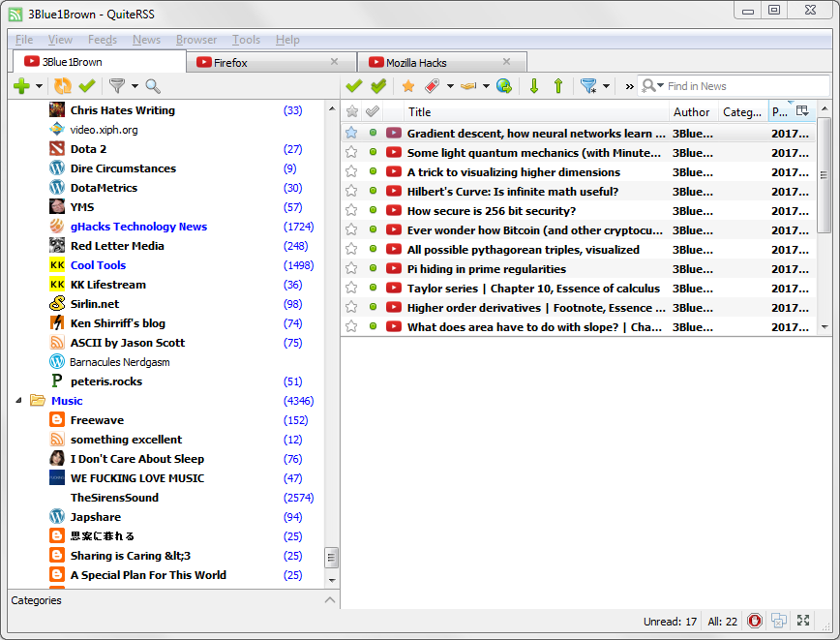
Task: Click the next unread news green down arrow
Action: (533, 86)
